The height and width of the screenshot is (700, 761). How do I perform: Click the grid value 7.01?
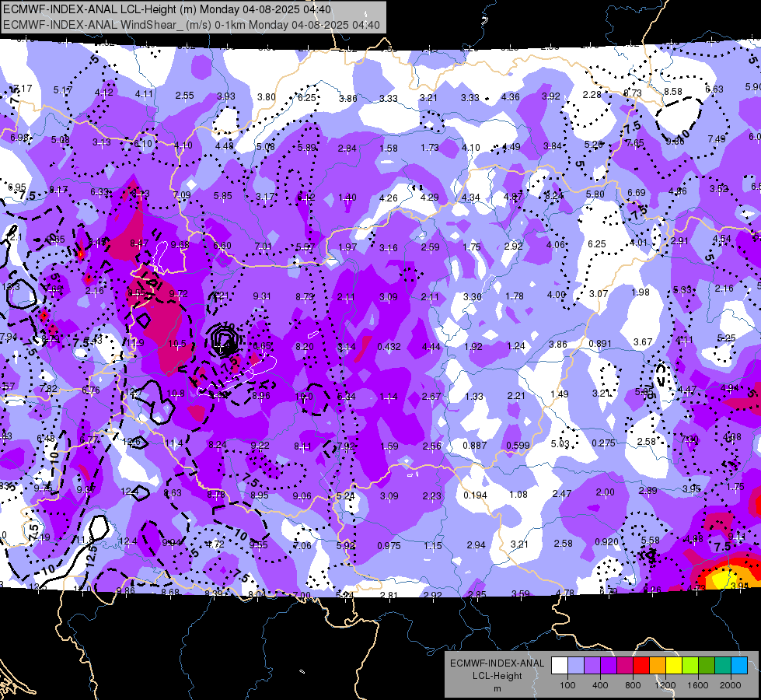click(263, 247)
